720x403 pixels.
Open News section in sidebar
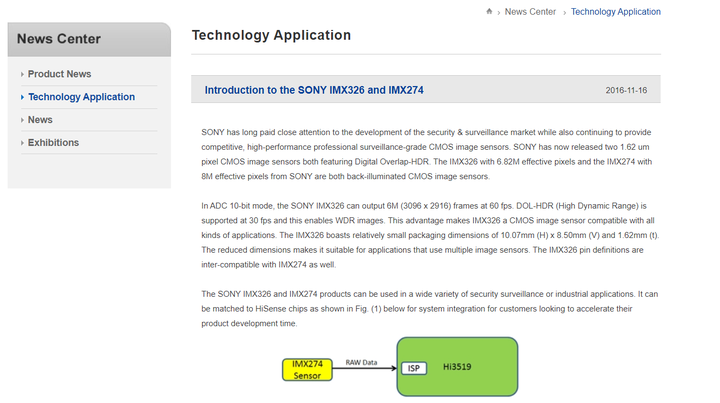40,120
